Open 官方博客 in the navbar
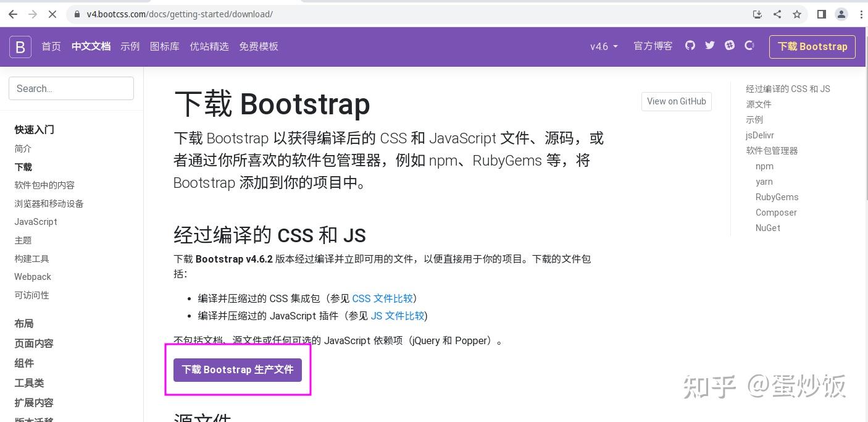The height and width of the screenshot is (422, 868). pos(653,46)
